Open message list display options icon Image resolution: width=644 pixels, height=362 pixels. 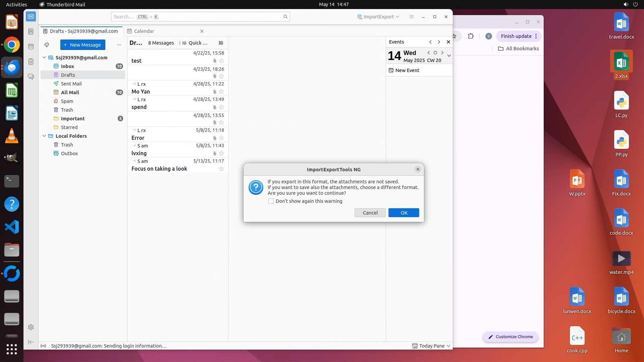click(x=221, y=43)
